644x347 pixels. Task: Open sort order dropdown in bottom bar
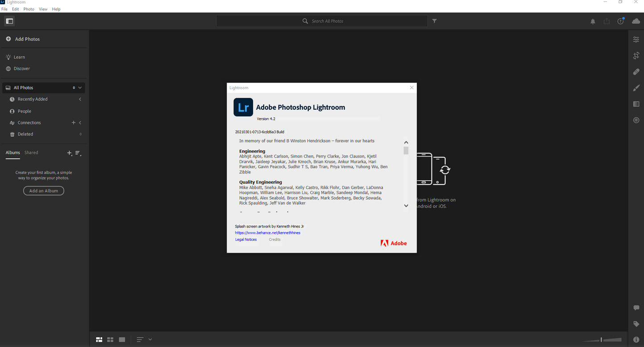pos(144,340)
